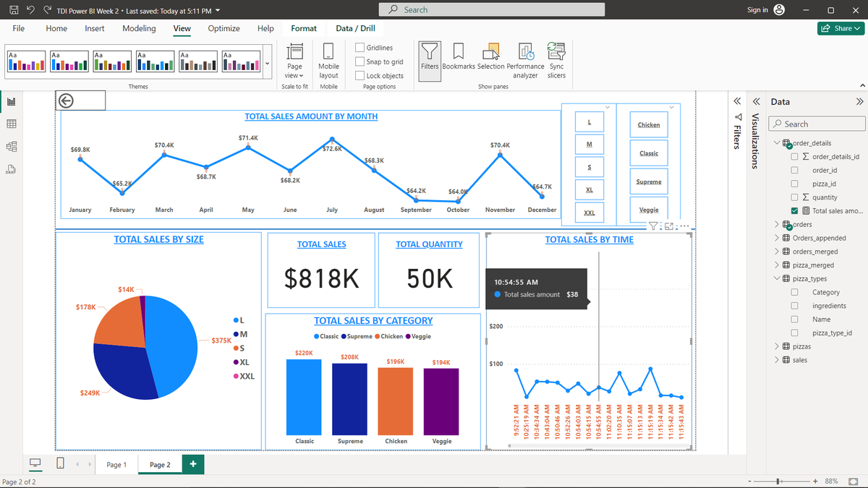Image resolution: width=868 pixels, height=488 pixels.
Task: Expand the Filters pane
Action: click(737, 101)
